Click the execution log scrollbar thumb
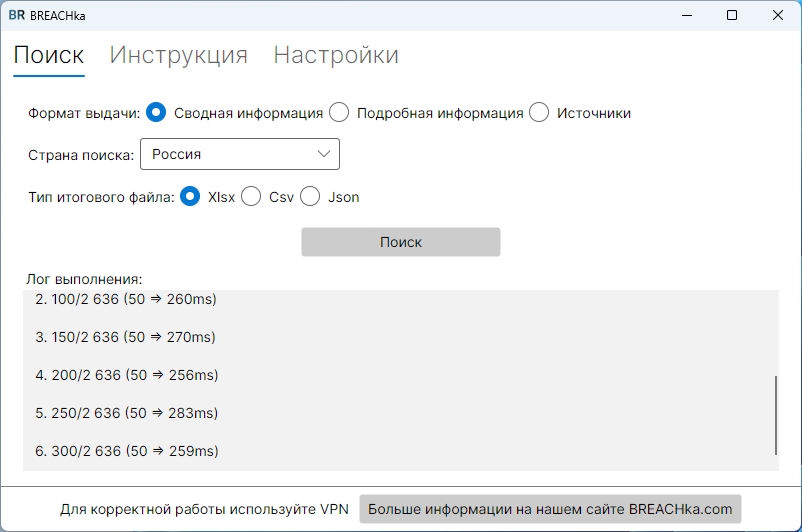The image size is (802, 532). pyautogui.click(x=775, y=415)
